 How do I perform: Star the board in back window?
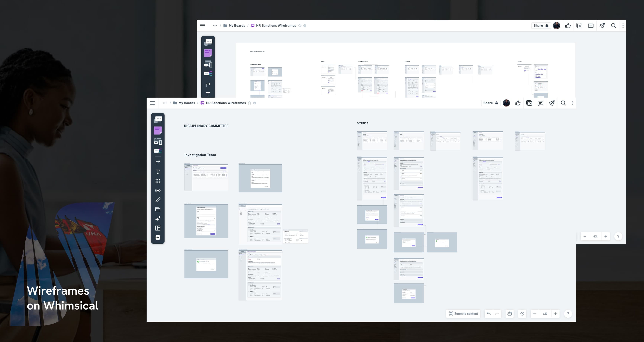tap(300, 25)
